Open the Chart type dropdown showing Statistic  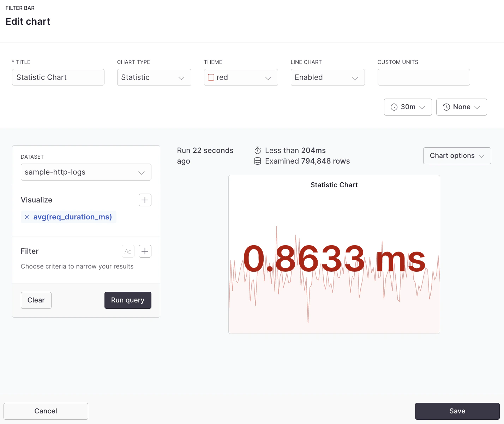(x=154, y=77)
